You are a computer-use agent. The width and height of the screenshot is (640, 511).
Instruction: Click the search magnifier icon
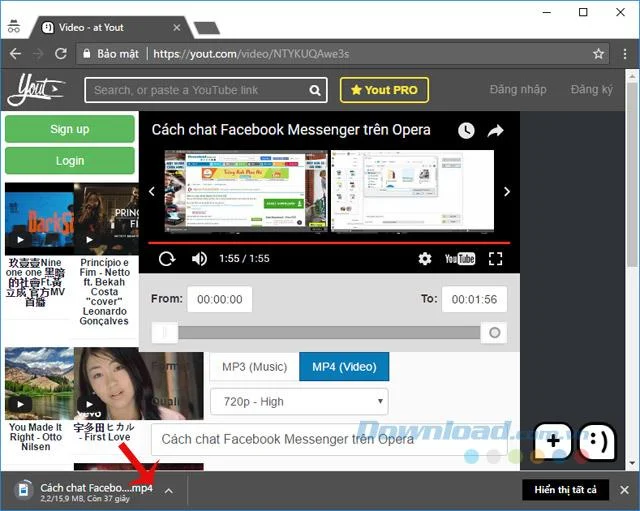(315, 90)
